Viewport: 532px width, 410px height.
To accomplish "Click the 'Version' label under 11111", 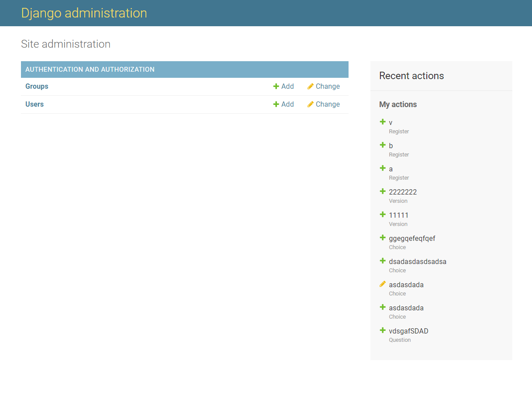I will click(398, 224).
